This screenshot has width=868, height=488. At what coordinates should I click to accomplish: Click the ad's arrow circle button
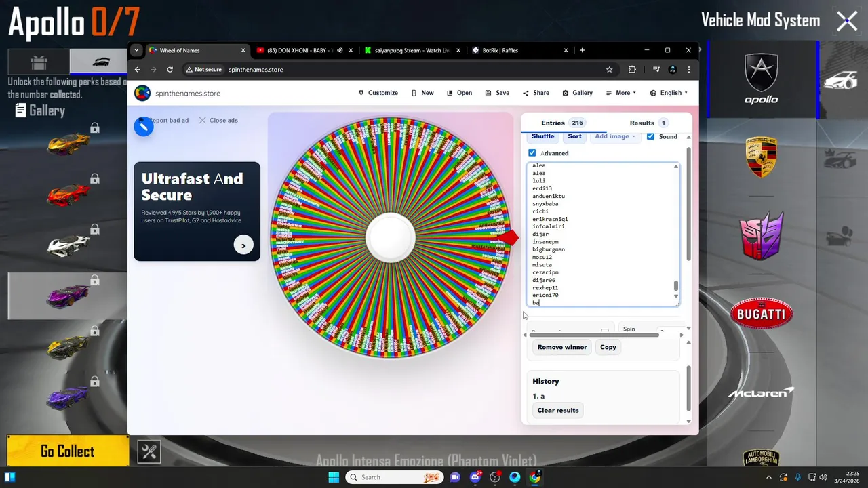(x=243, y=245)
